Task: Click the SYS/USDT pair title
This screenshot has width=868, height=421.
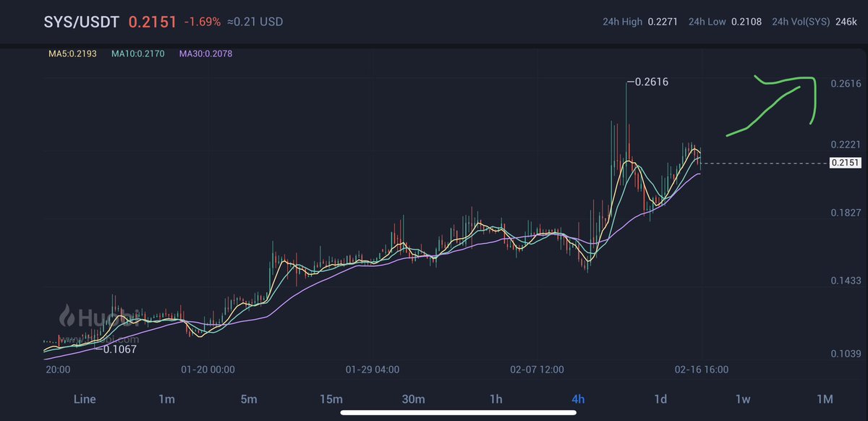Action: (x=81, y=21)
